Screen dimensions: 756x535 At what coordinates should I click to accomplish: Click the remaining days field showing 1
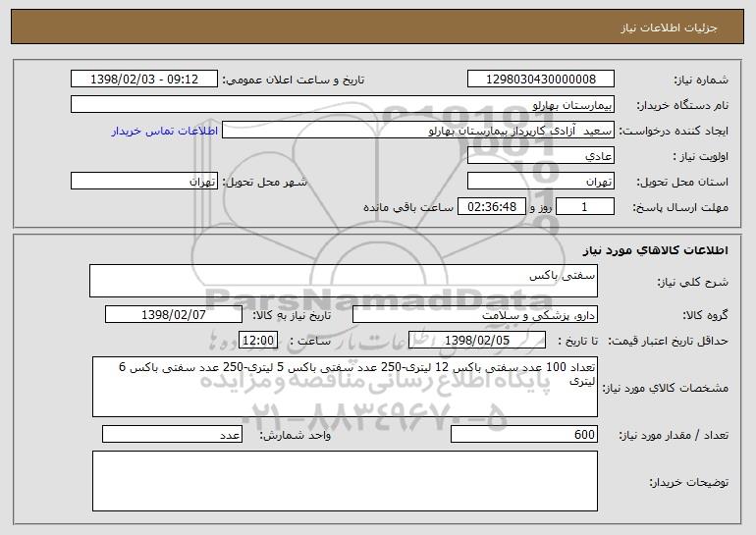[585, 207]
